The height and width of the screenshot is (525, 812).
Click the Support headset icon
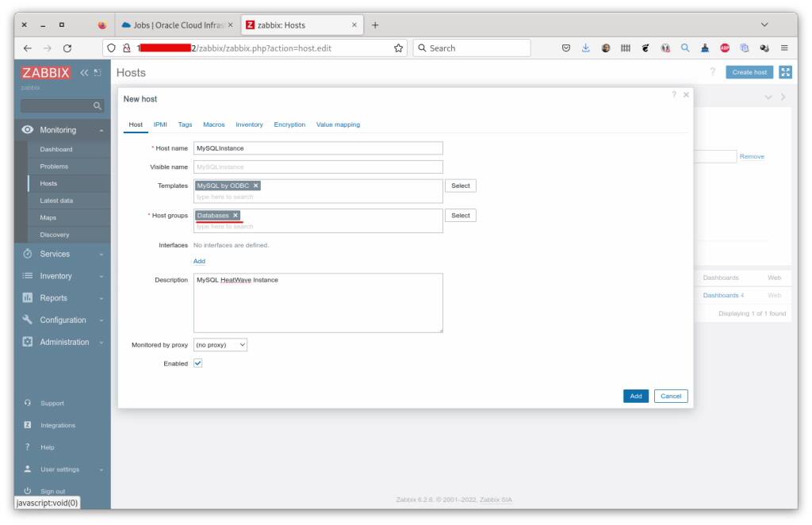pyautogui.click(x=28, y=403)
